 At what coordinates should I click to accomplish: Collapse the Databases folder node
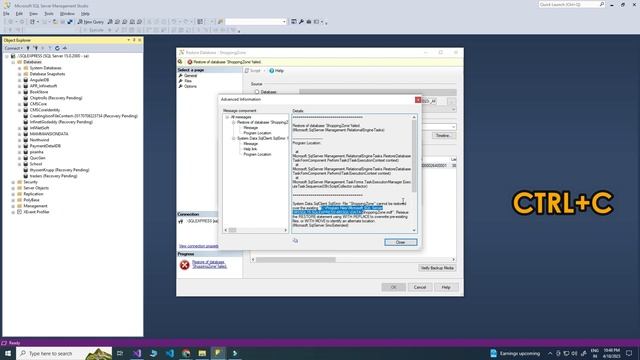click(13, 62)
